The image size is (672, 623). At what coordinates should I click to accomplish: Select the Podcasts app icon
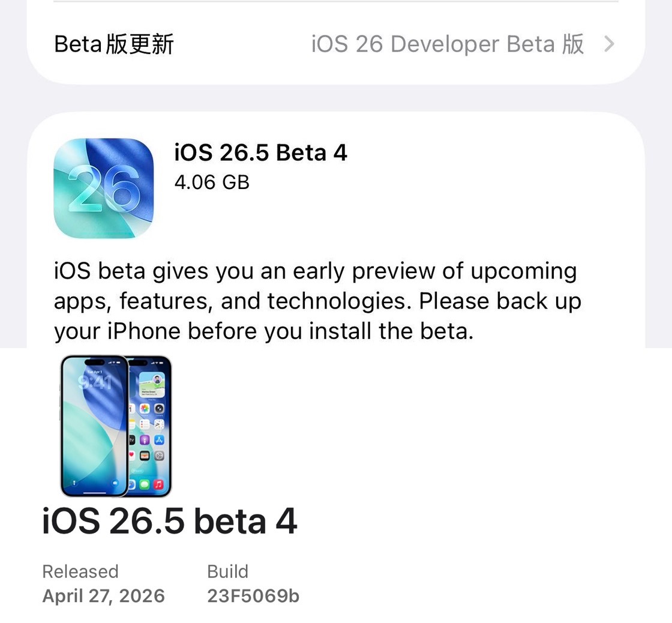point(145,441)
